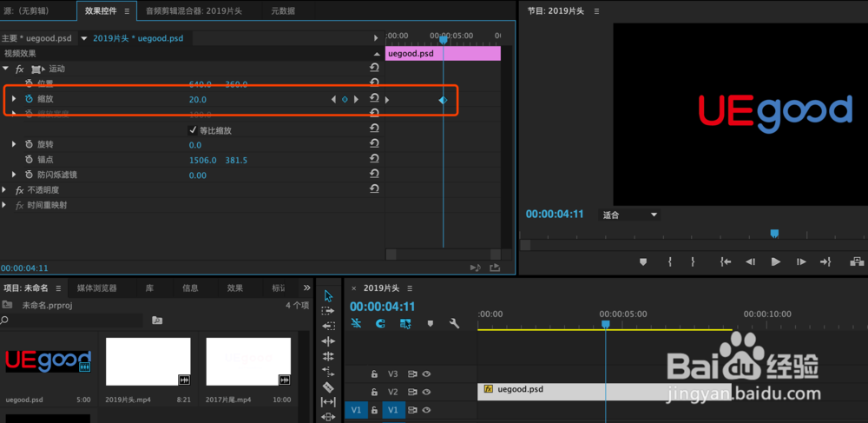Toggle animation stopwatch for 缩放
This screenshot has height=423, width=868.
pos(29,99)
